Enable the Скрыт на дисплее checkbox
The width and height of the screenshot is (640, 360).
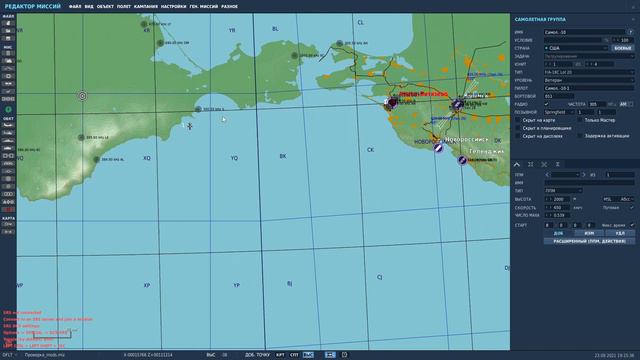click(x=518, y=136)
